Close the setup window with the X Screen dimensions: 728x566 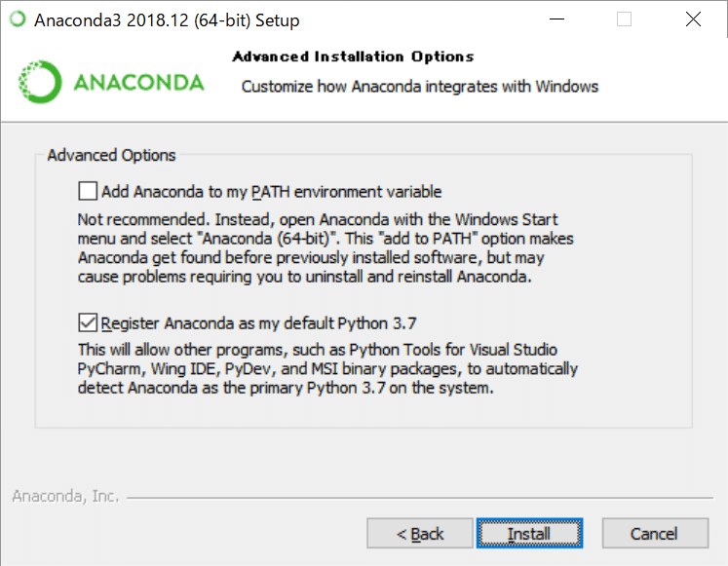point(693,19)
